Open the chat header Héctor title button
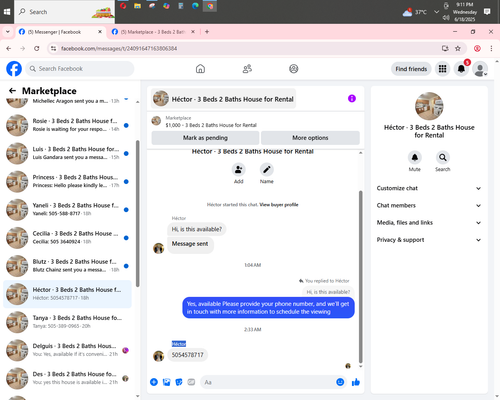The width and height of the screenshot is (500, 400). point(223,99)
